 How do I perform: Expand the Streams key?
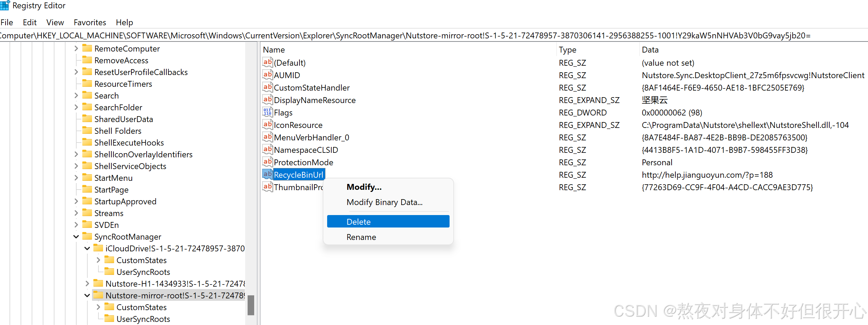coord(76,213)
